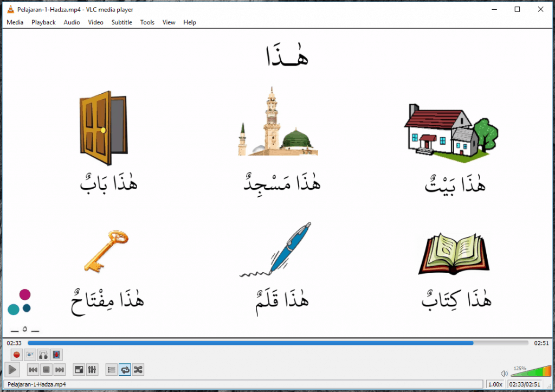Jump to next media item
This screenshot has width=555, height=392.
click(x=61, y=369)
